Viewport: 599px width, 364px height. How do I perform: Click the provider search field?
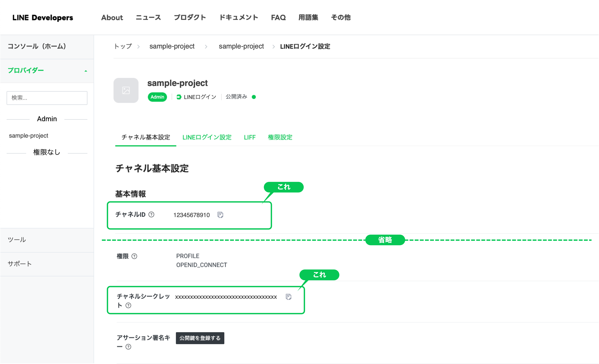pyautogui.click(x=47, y=98)
